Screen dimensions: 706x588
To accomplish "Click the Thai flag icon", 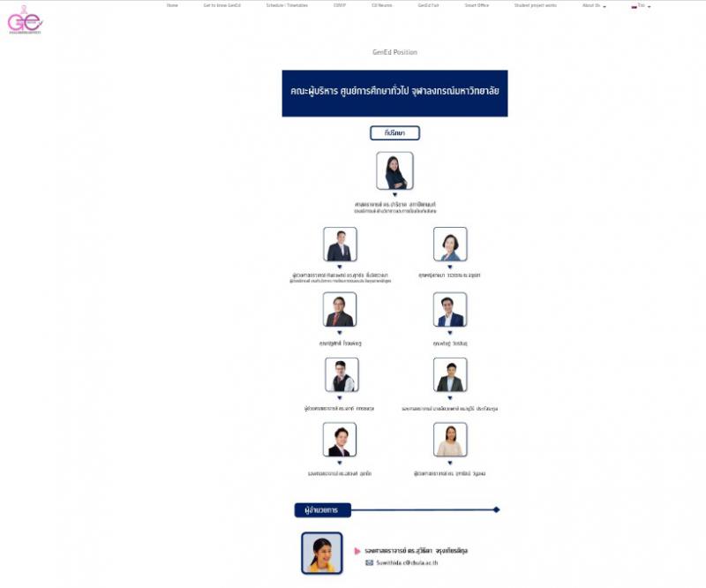I will (634, 5).
